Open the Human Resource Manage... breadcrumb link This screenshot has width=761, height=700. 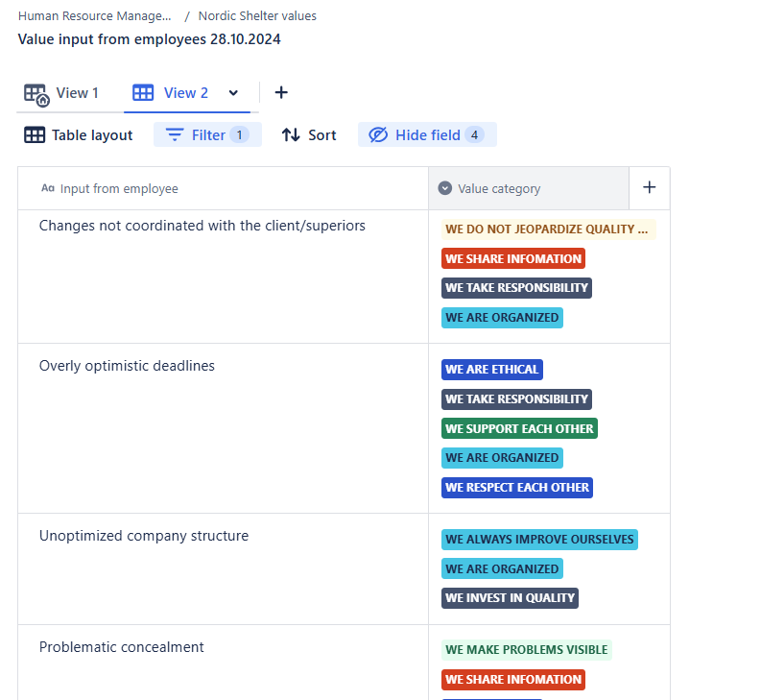click(95, 16)
